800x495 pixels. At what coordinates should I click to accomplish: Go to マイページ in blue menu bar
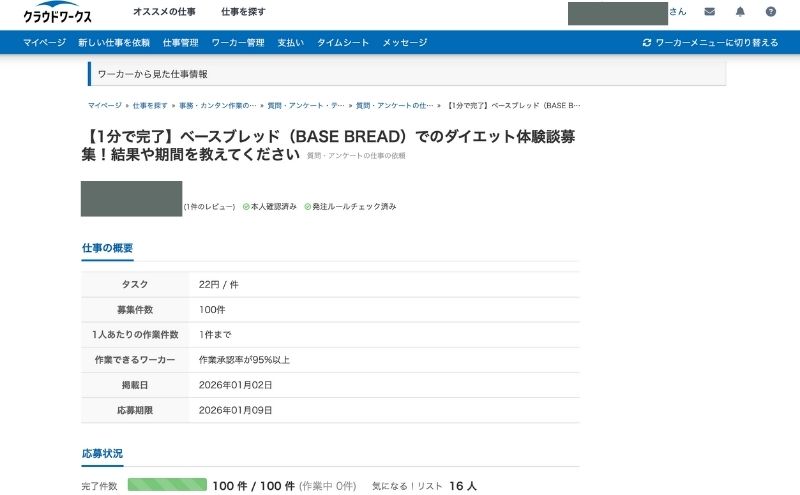point(44,42)
